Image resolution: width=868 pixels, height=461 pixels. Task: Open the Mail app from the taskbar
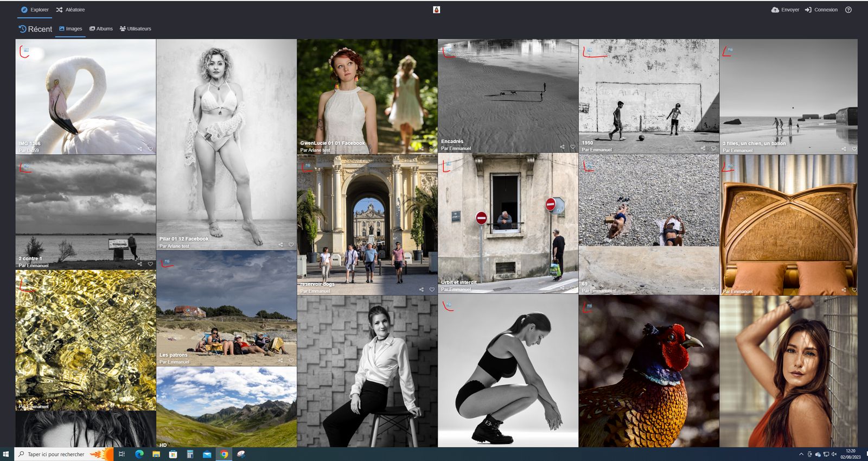click(x=207, y=454)
